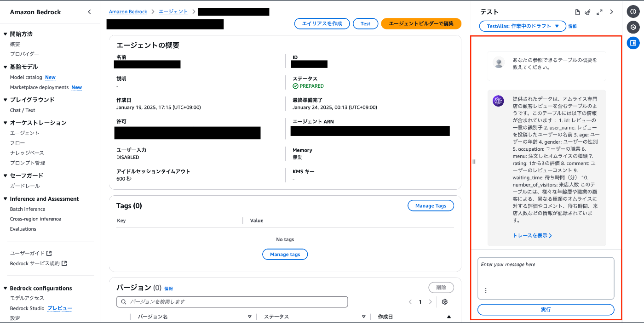Go to previous versions page
This screenshot has height=323, width=644.
click(410, 302)
